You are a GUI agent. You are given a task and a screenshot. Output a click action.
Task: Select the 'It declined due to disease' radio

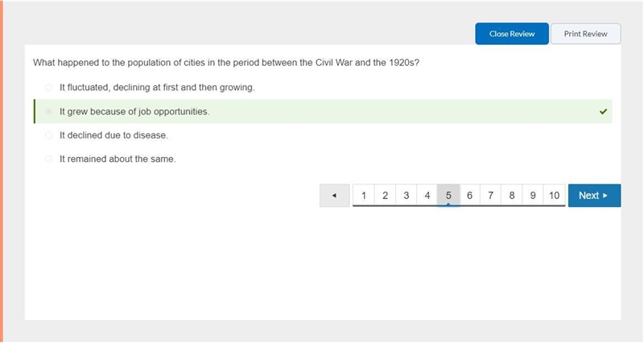coord(49,135)
